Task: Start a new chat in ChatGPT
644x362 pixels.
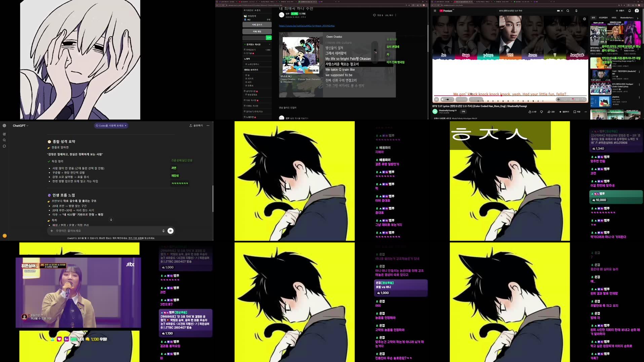Action: [x=4, y=134]
